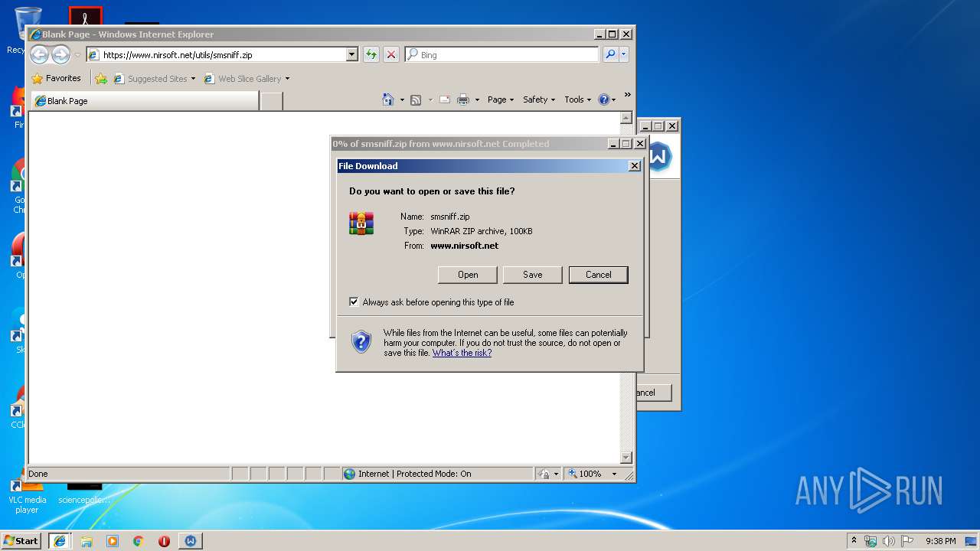The width and height of the screenshot is (980, 551).
Task: Expand Web Slice Gallery dropdown
Action: click(x=287, y=79)
